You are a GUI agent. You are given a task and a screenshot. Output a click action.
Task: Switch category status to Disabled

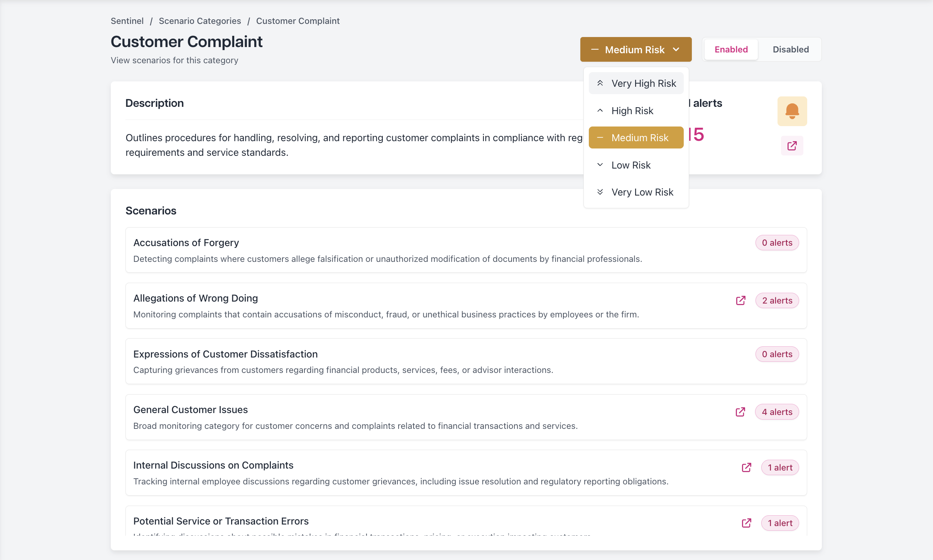[x=791, y=49]
